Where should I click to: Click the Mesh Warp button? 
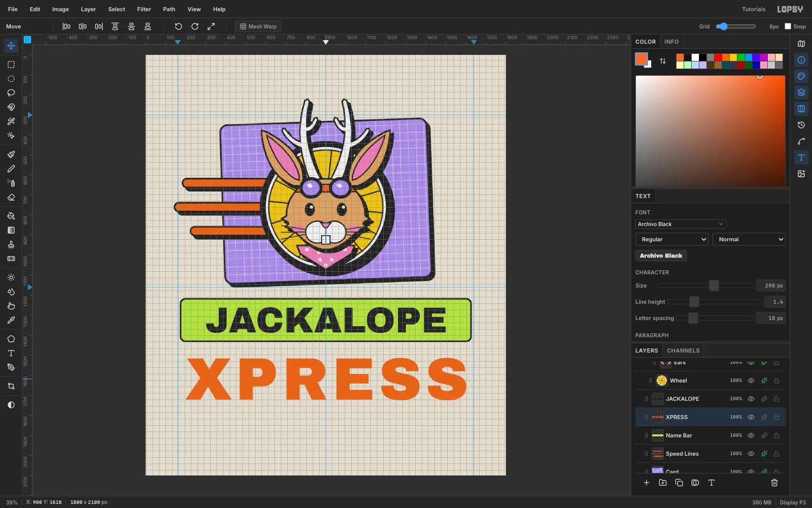(x=258, y=26)
